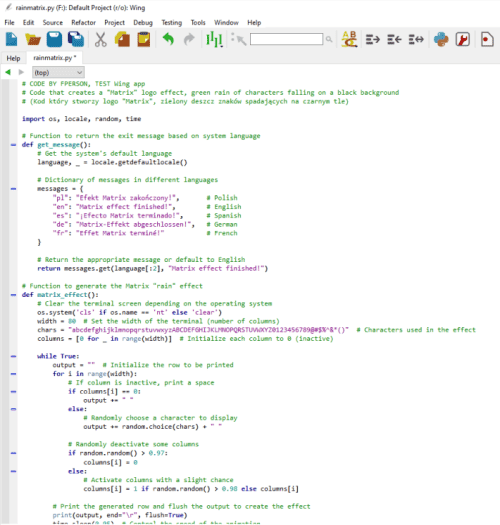The image size is (500, 525).
Task: Click the Undo green arrow icon
Action: coord(168,39)
